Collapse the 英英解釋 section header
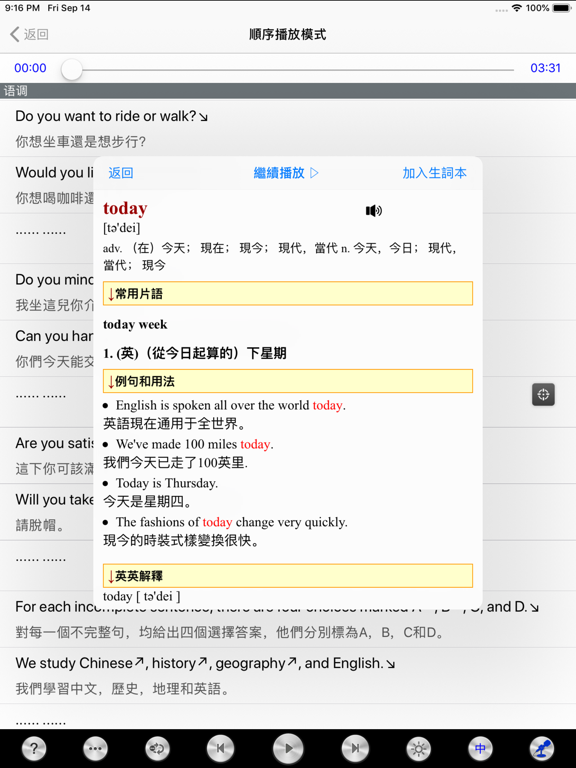 click(288, 576)
